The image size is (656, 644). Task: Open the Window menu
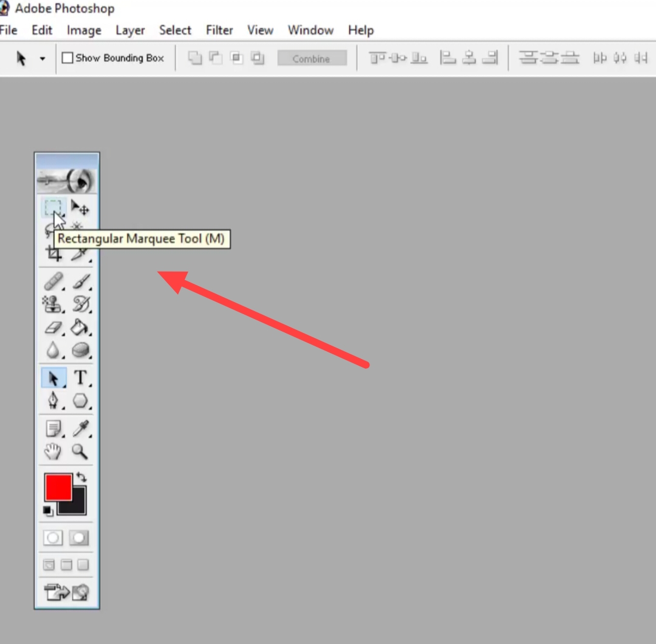310,30
